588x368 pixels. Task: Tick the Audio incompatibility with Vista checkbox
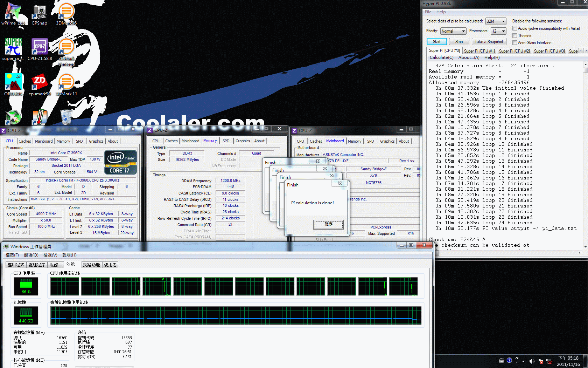click(514, 28)
